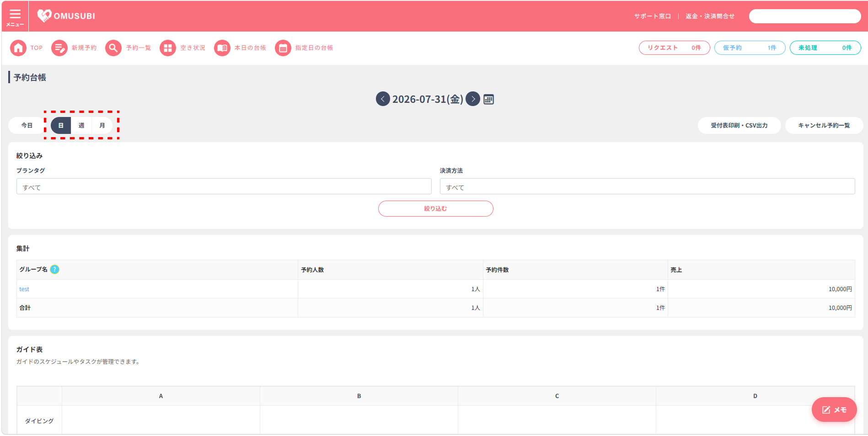Open 本日の台帳 book icon

click(222, 48)
